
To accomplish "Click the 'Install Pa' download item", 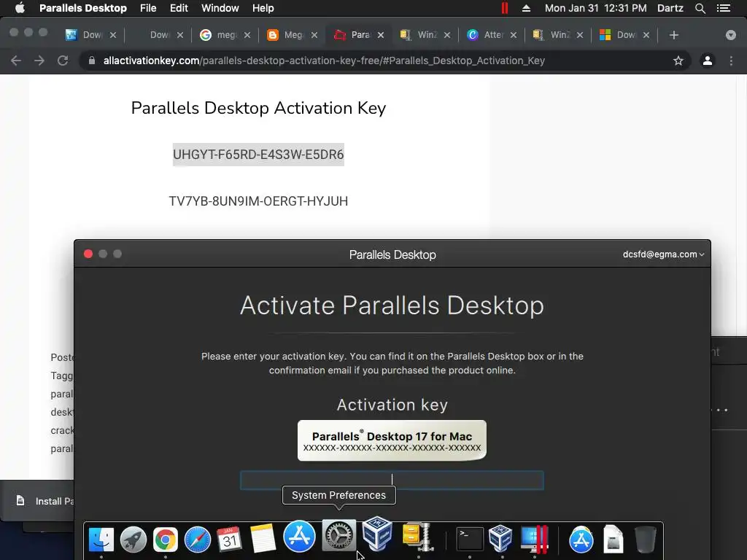I will [45, 501].
